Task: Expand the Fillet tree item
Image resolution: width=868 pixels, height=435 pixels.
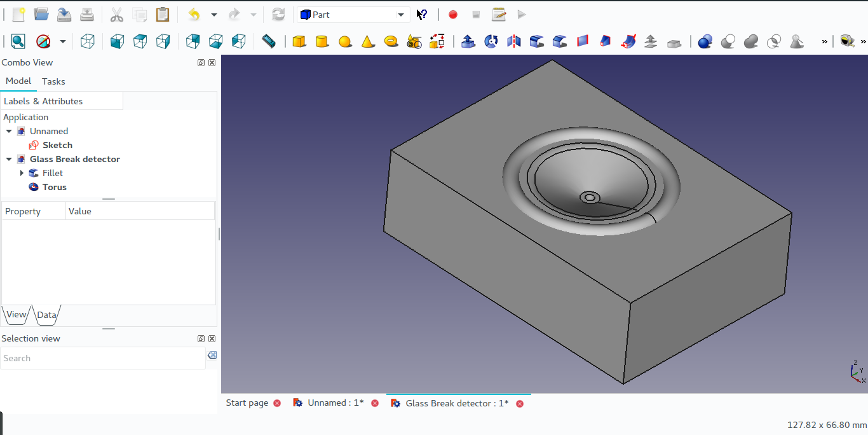Action: pos(22,173)
